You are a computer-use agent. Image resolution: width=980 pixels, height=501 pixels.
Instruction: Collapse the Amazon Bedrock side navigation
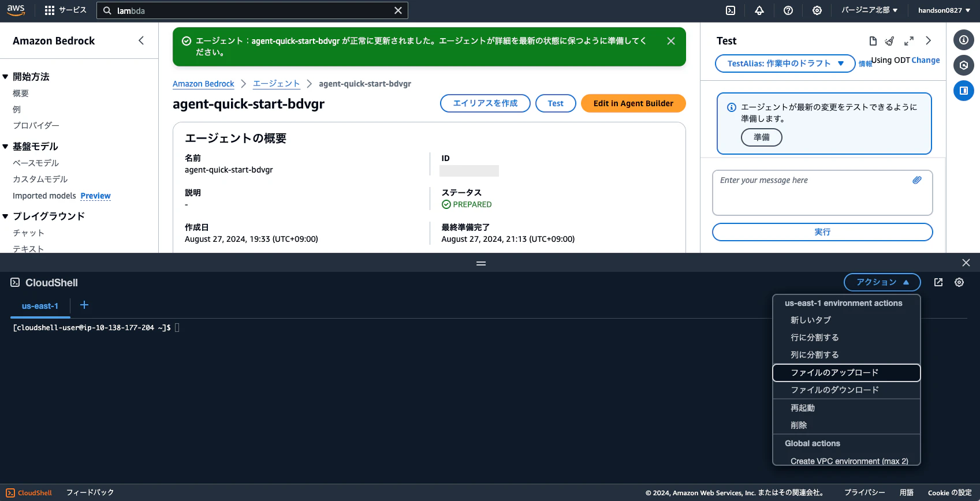tap(141, 40)
